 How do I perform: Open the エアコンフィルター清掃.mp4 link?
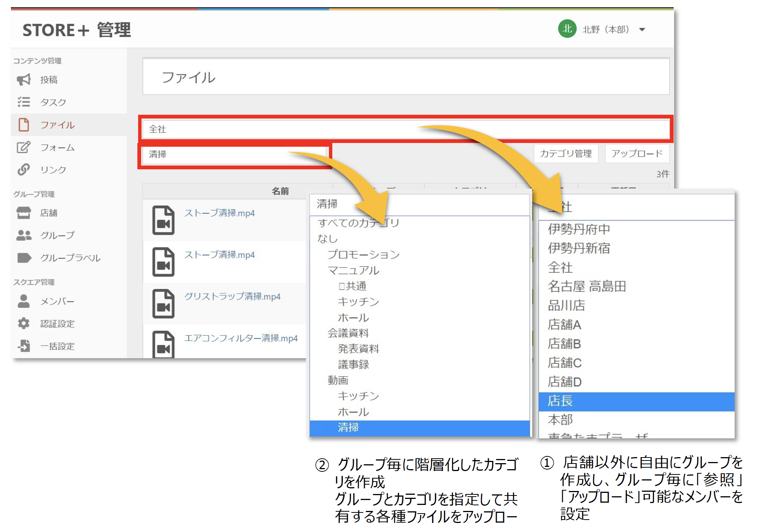(241, 338)
